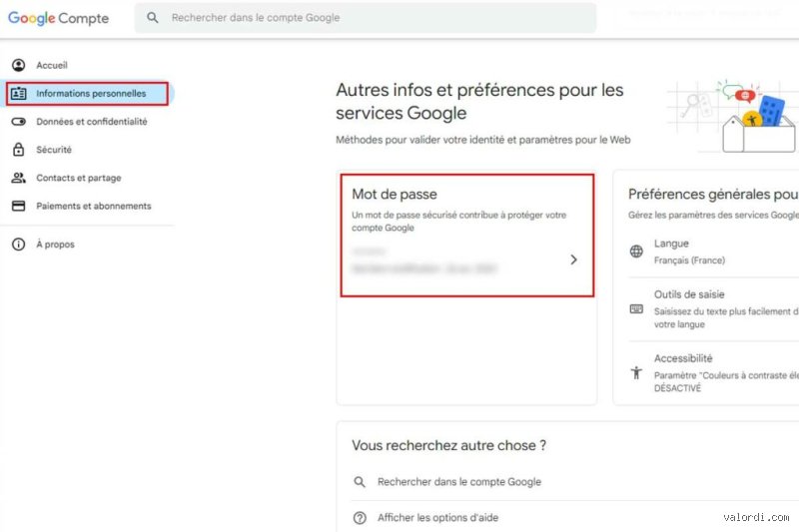Open the Mot de passe card title
Screen dimensions: 799x532
tap(394, 194)
